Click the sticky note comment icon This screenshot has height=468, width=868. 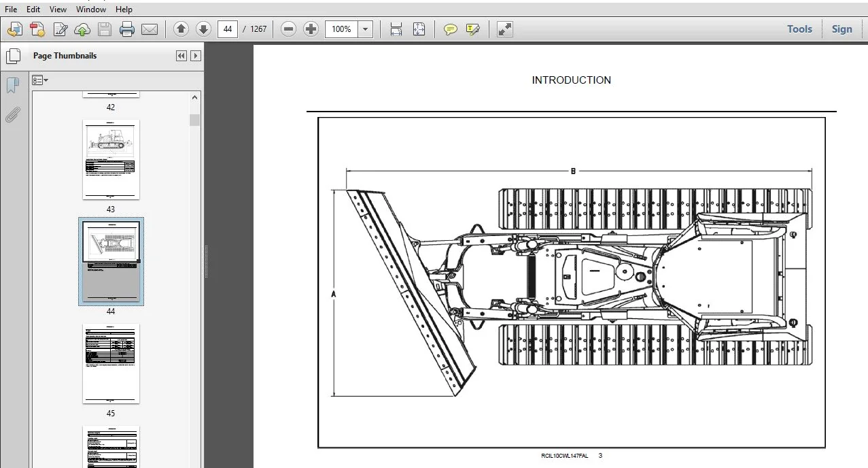pyautogui.click(x=450, y=29)
